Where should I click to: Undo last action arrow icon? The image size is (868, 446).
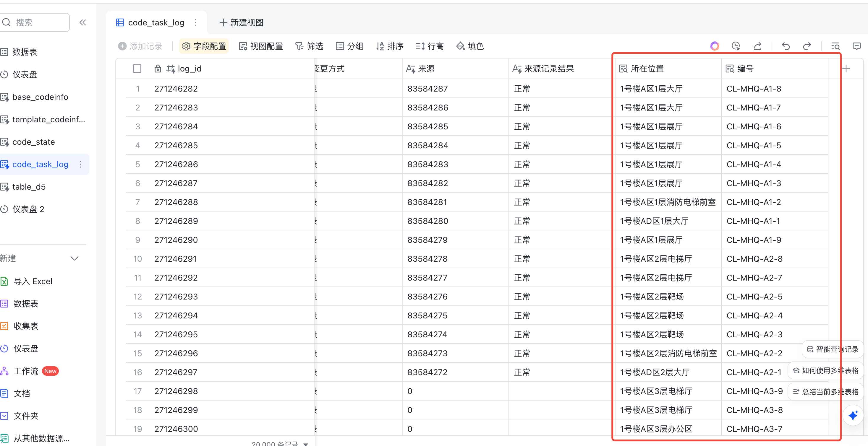click(x=786, y=46)
